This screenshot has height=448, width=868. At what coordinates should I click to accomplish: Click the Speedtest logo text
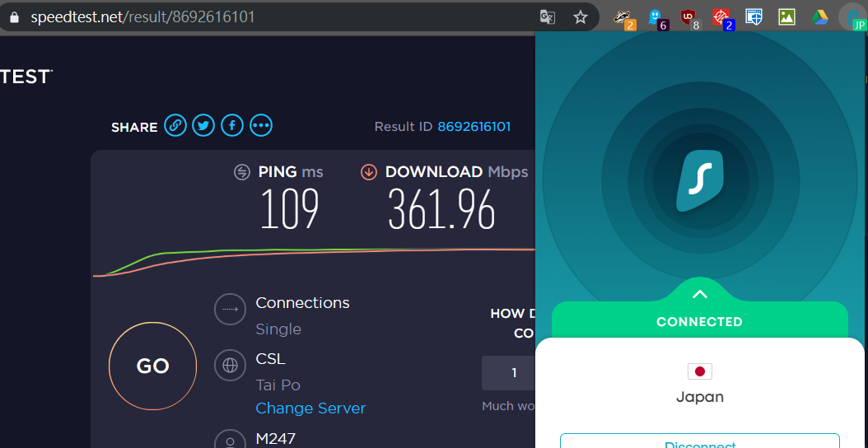tap(26, 77)
